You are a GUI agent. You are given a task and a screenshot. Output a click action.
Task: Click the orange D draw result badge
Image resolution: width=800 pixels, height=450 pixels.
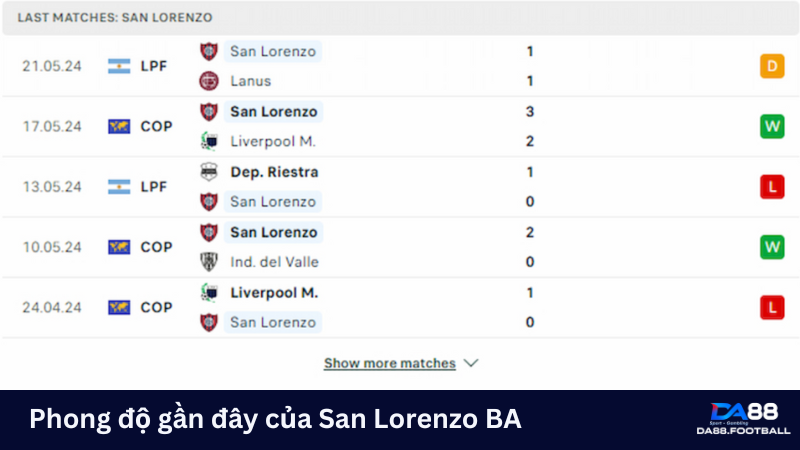pos(771,66)
